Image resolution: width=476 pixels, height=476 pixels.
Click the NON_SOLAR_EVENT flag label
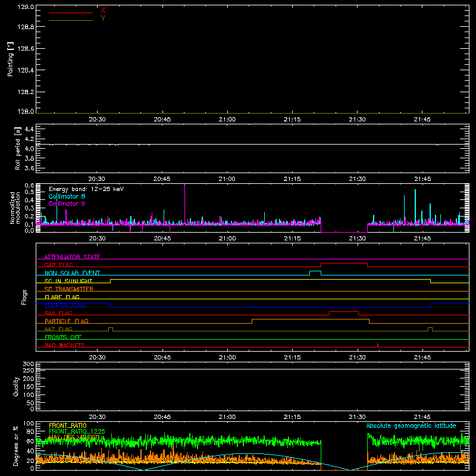tap(72, 273)
